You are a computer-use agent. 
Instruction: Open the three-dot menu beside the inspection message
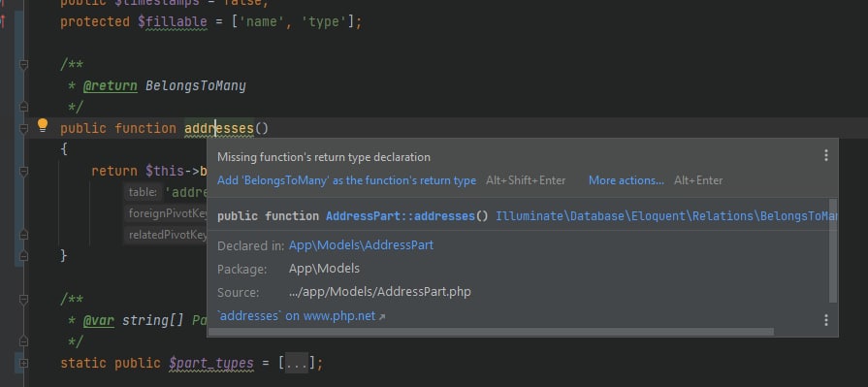pyautogui.click(x=825, y=155)
